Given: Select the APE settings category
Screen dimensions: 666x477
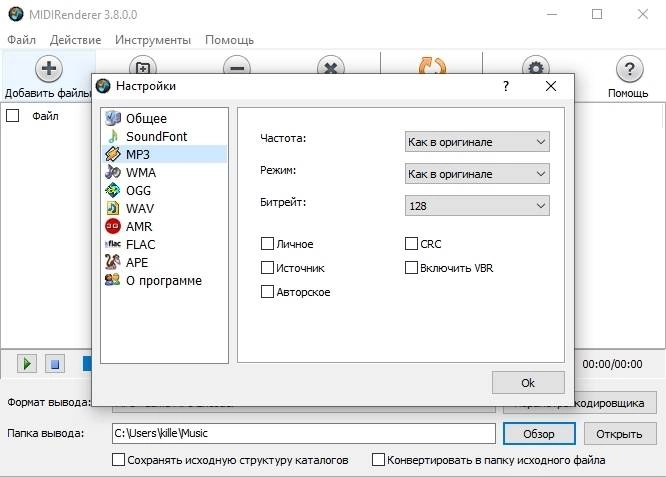Looking at the screenshot, I should (164, 262).
